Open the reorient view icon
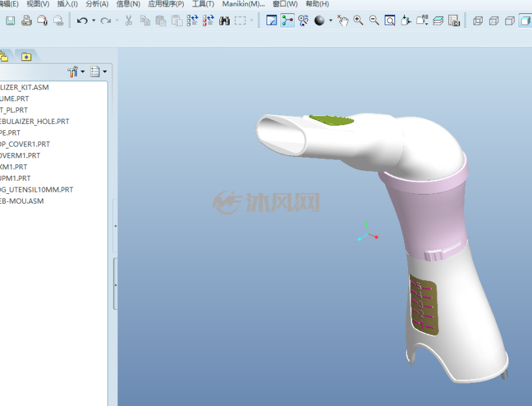Screen dimensions: 532x406 405,21
